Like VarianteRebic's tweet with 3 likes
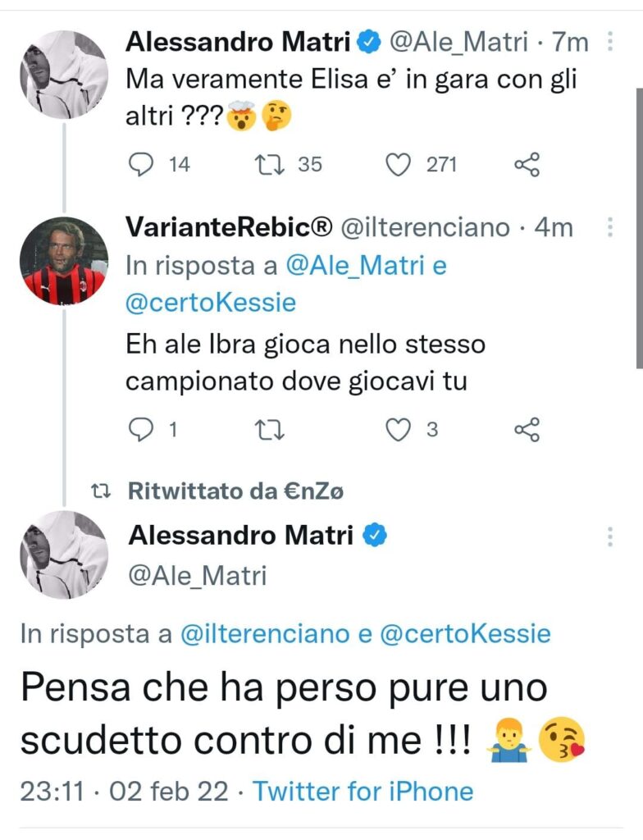The height and width of the screenshot is (840, 643). click(399, 429)
